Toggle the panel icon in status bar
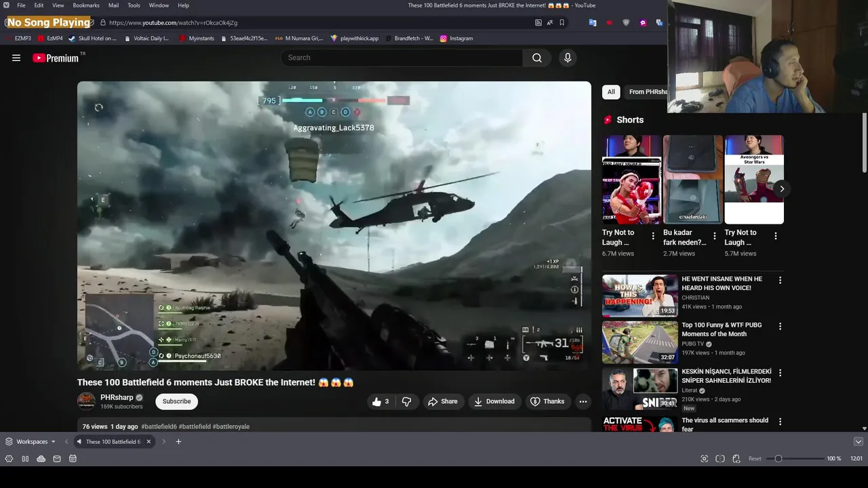The height and width of the screenshot is (488, 868). point(25,459)
